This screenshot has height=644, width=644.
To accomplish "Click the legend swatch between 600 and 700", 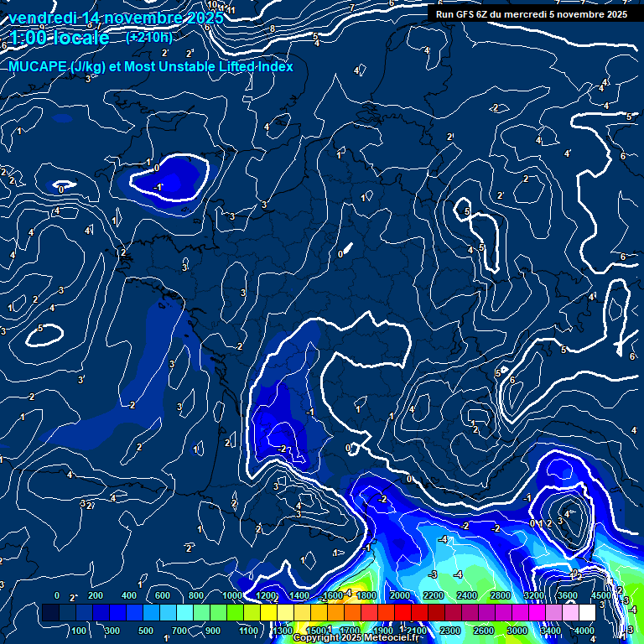I will coord(168,612).
